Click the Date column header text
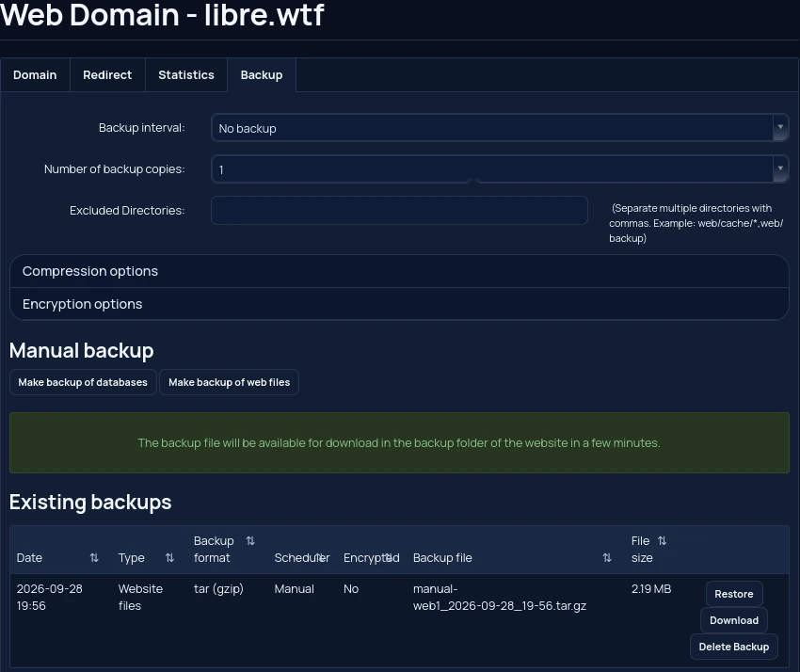Image resolution: width=800 pixels, height=672 pixels. point(29,558)
